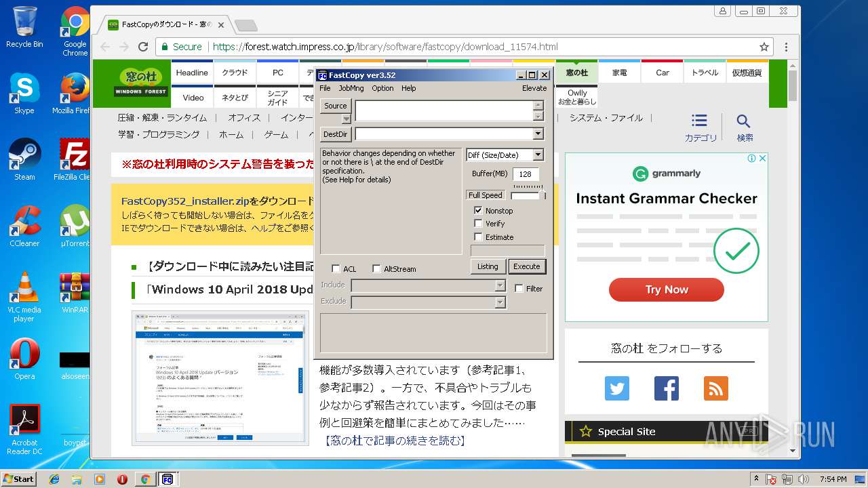This screenshot has height=488, width=868.
Task: Open the JobMng menu
Action: [351, 88]
